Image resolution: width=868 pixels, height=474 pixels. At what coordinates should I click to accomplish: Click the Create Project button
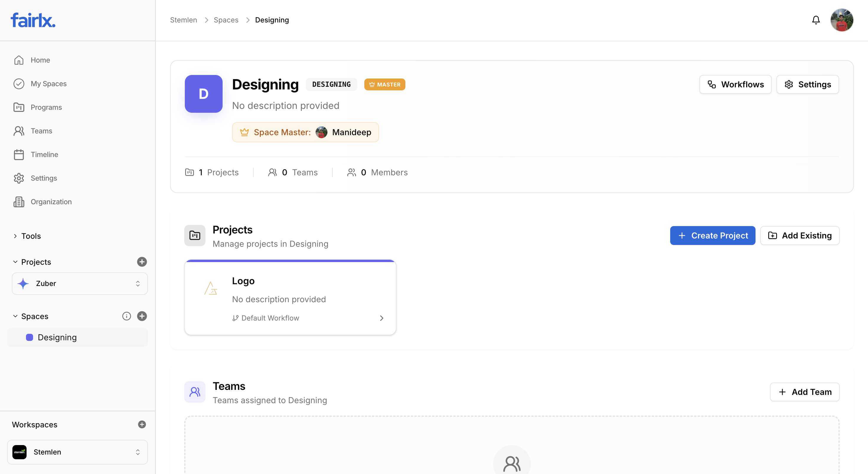coord(712,236)
